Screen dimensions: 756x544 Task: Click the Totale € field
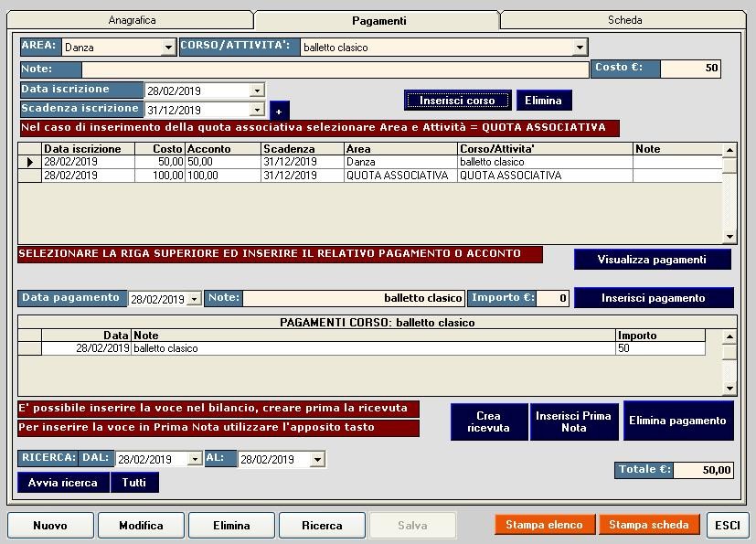[x=703, y=470]
